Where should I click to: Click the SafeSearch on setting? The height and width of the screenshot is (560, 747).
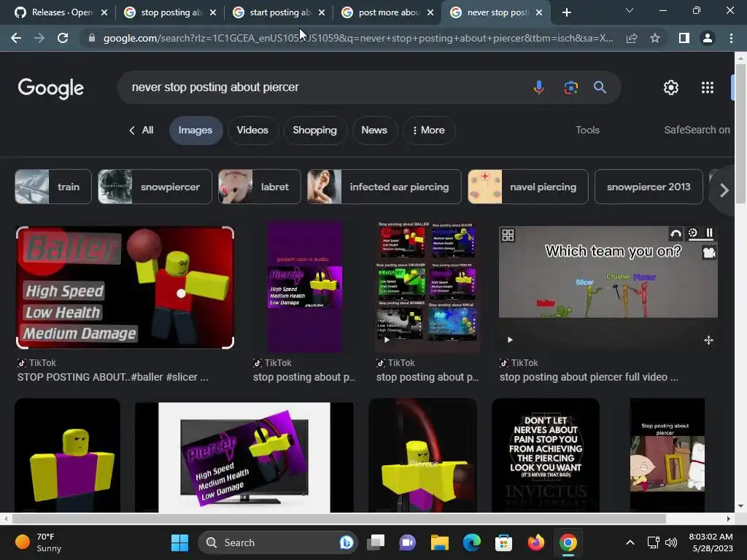coord(697,130)
